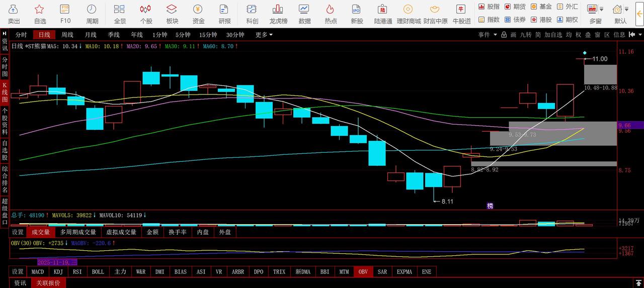Select 个股资料 in the left sidebar
Viewport: 644px width, 288px height.
[x=5, y=121]
